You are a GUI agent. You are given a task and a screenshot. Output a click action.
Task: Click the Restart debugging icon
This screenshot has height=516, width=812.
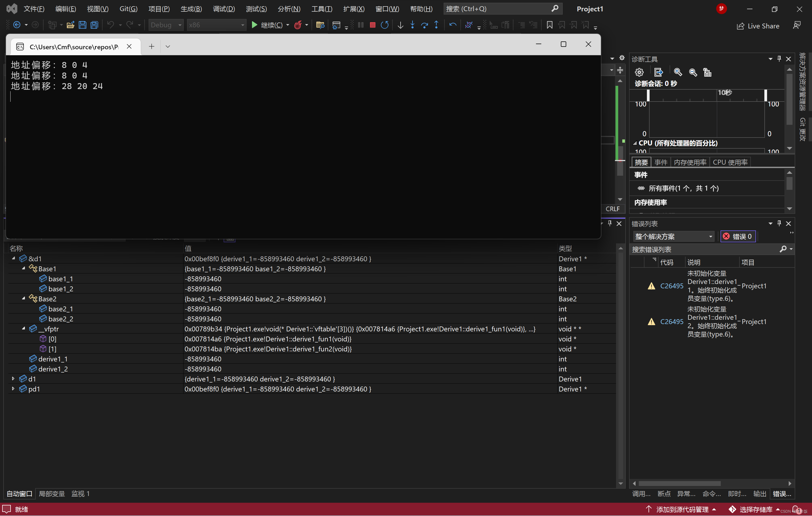(385, 25)
